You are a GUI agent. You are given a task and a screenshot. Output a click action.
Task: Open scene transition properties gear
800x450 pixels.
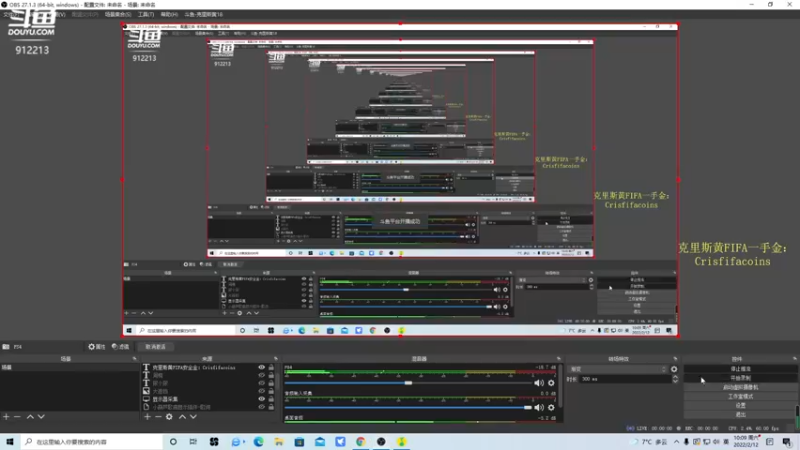674,369
